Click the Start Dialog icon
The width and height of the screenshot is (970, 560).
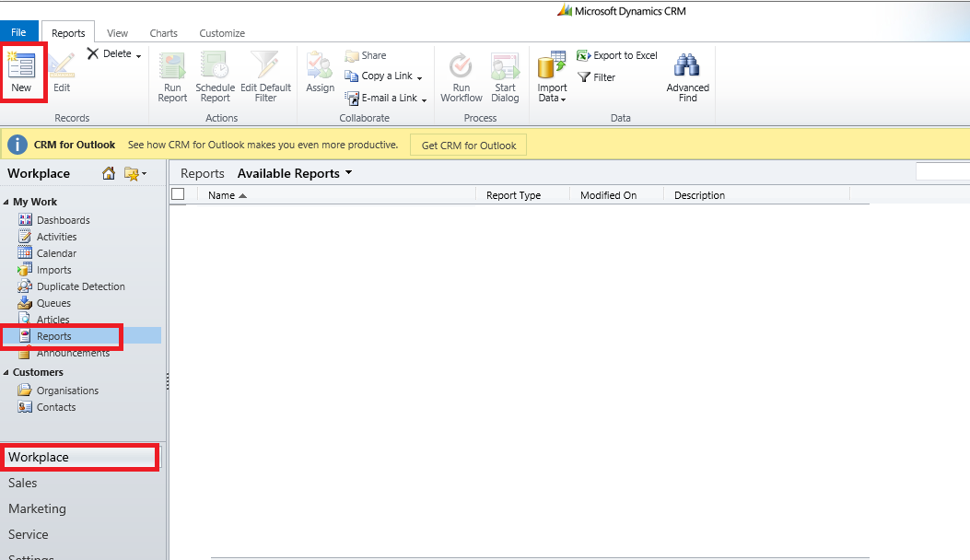coord(505,65)
